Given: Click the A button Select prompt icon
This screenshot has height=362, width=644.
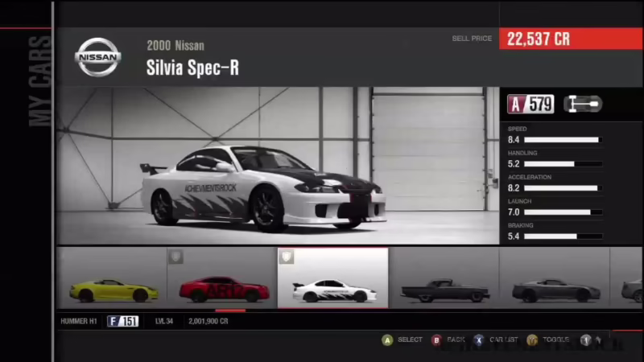Looking at the screenshot, I should pos(387,339).
